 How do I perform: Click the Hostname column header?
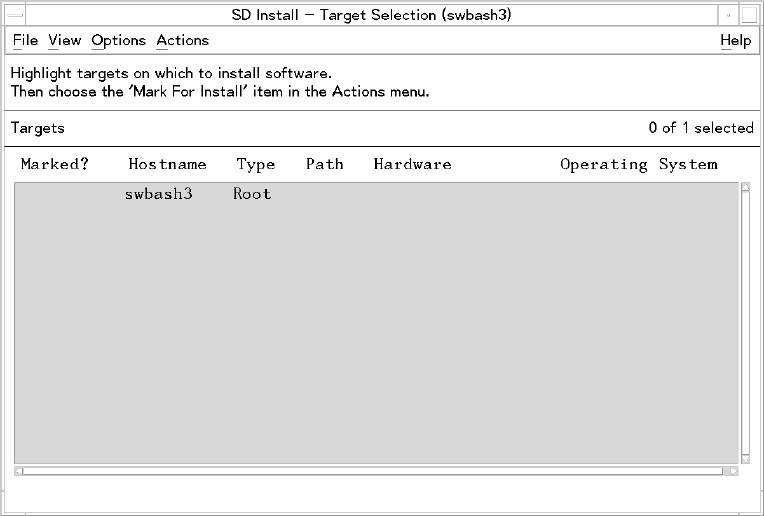(x=167, y=164)
